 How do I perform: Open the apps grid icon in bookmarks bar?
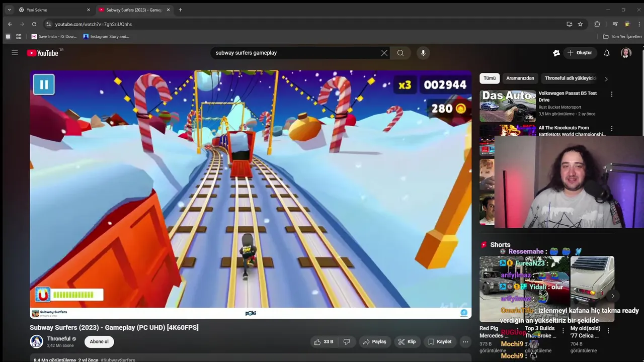coord(19,37)
